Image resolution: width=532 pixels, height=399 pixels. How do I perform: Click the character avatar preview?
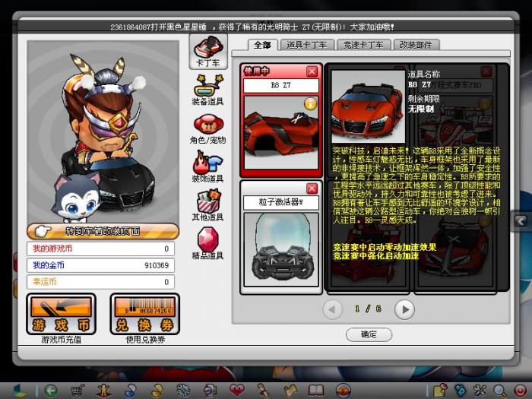pyautogui.click(x=103, y=132)
